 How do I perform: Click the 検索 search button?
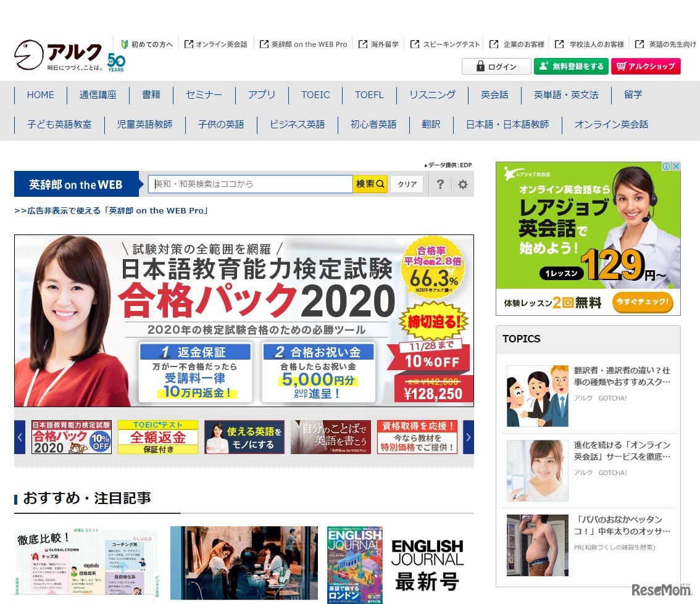tap(370, 184)
